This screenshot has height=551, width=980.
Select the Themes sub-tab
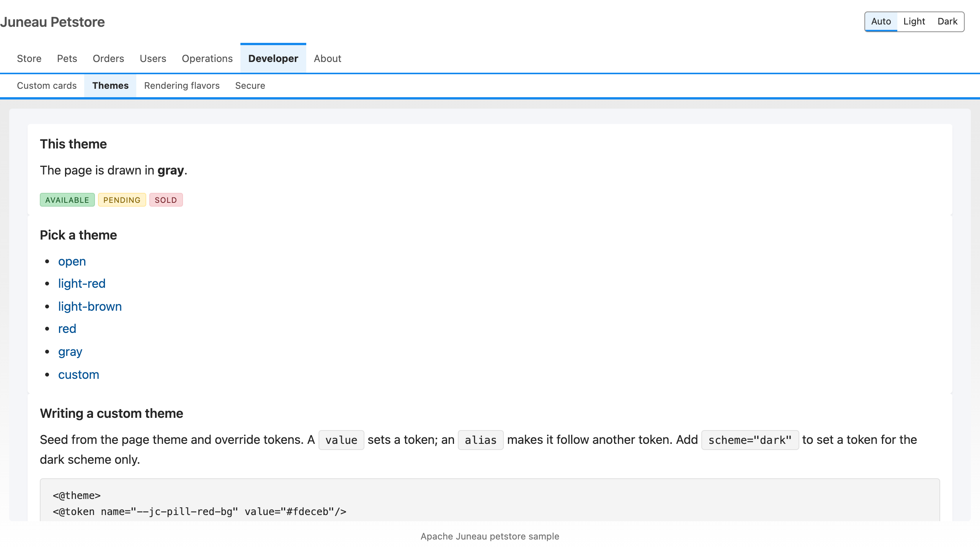[x=110, y=86]
